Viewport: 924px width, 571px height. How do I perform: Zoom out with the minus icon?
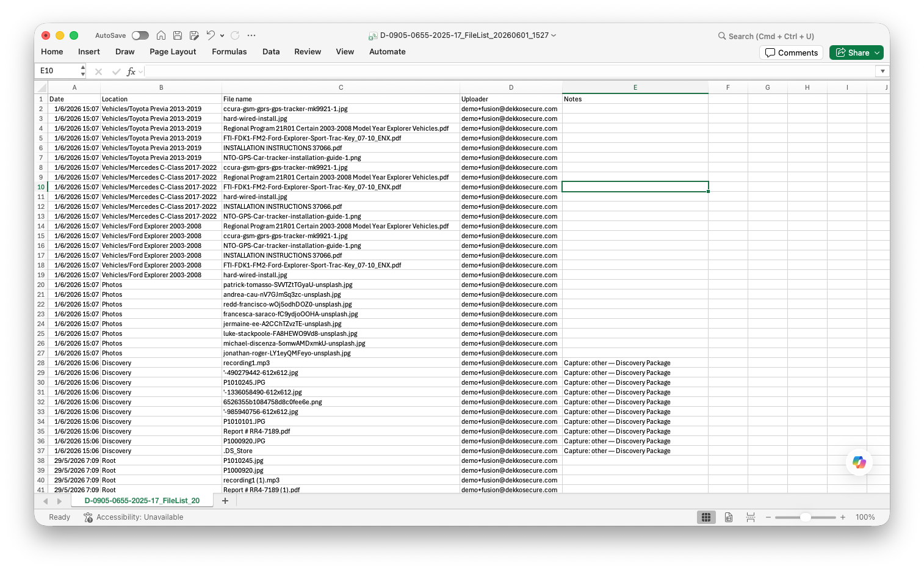tap(768, 517)
